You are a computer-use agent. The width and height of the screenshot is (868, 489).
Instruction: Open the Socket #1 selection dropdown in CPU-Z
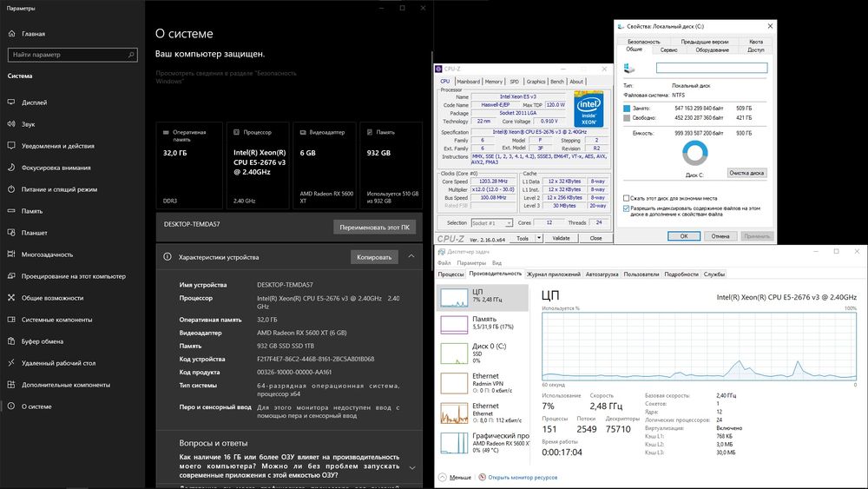491,223
